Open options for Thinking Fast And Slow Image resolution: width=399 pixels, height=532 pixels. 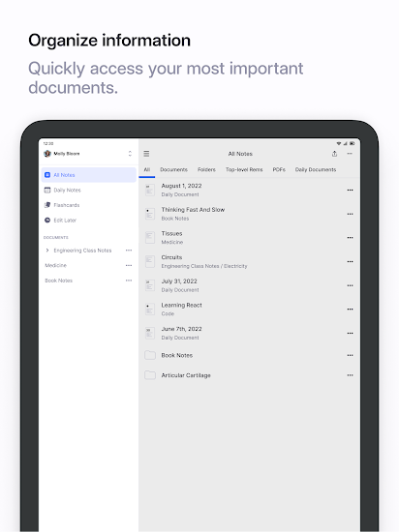(x=351, y=214)
